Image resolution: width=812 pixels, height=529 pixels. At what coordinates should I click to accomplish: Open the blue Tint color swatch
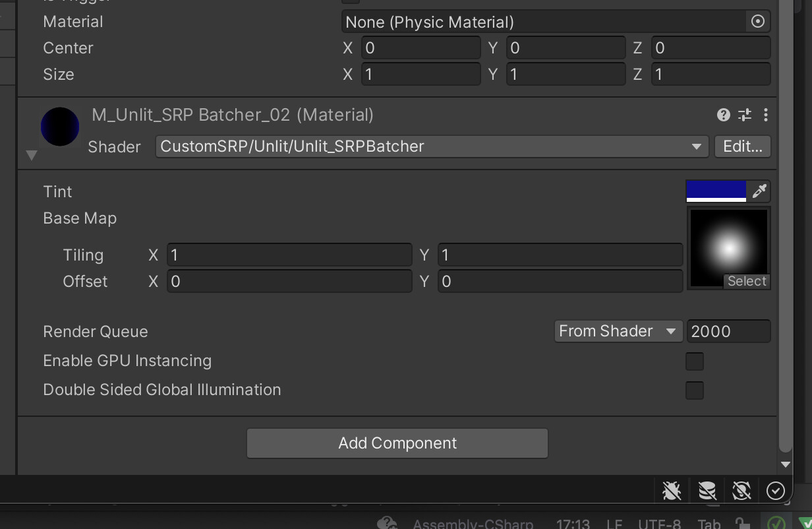point(716,191)
